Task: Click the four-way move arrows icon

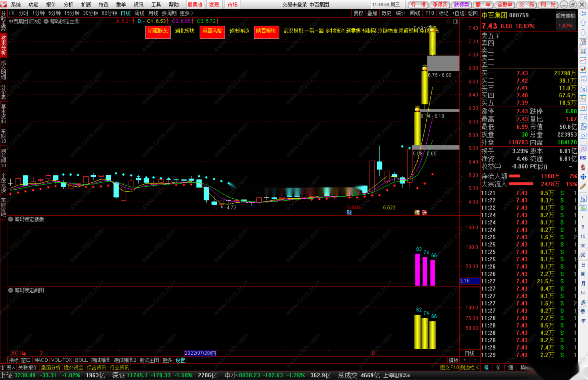Action: tap(583, 177)
